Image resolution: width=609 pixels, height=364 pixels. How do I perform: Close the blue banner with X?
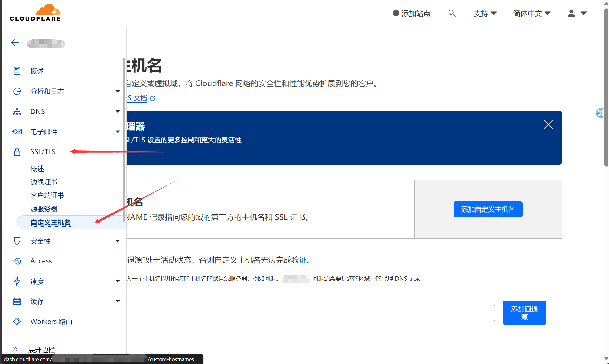click(x=548, y=124)
